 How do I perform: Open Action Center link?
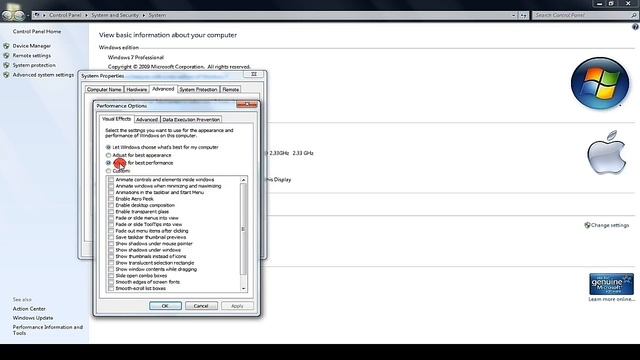[29, 309]
